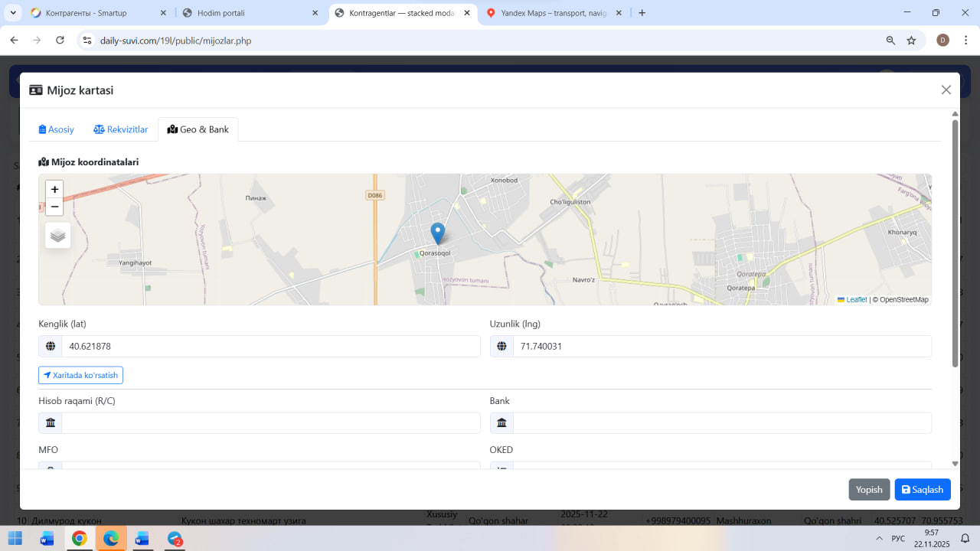
Task: Zoom out on the map
Action: (54, 207)
